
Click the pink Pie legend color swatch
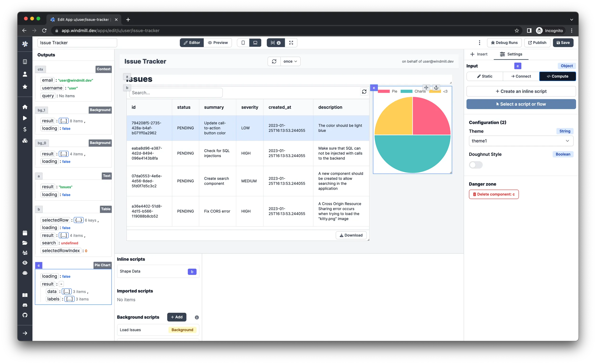[383, 91]
